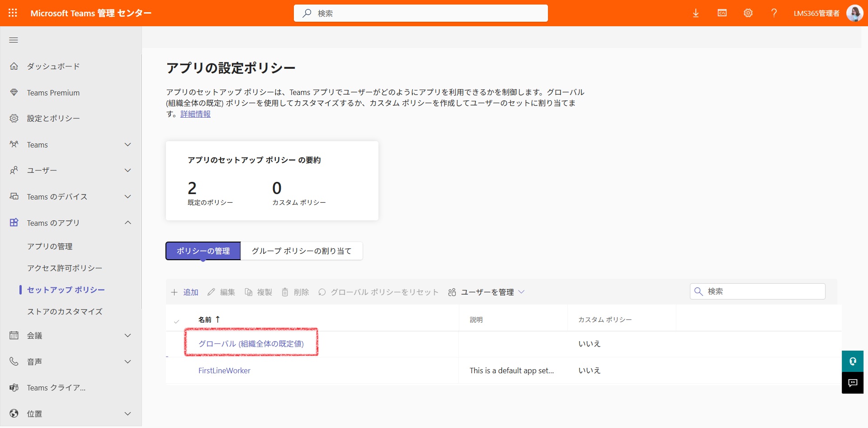Image resolution: width=868 pixels, height=428 pixels.
Task: Click the Teams のデバイス icon
Action: [14, 197]
